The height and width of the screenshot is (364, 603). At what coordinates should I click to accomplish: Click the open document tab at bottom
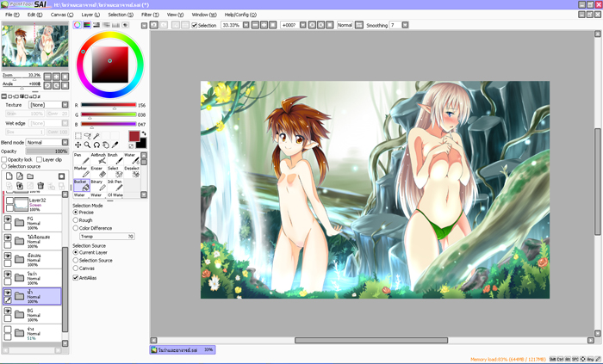(x=183, y=349)
